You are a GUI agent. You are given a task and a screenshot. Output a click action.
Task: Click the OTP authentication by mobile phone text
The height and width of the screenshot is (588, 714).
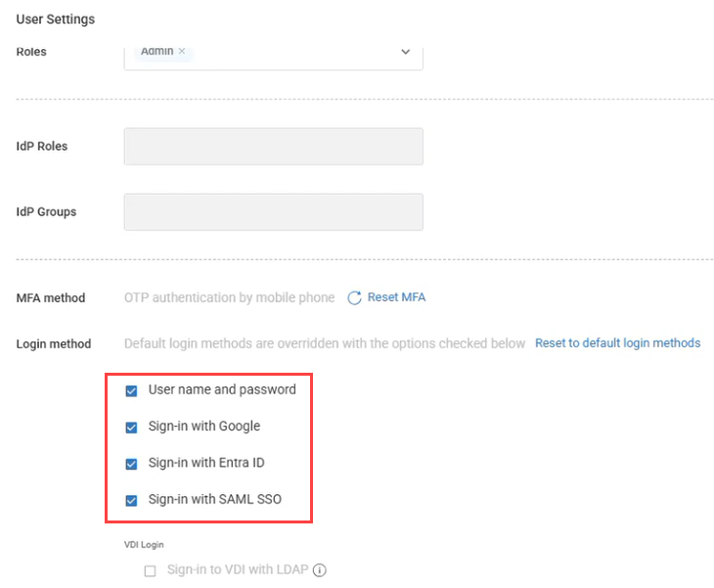(x=230, y=297)
